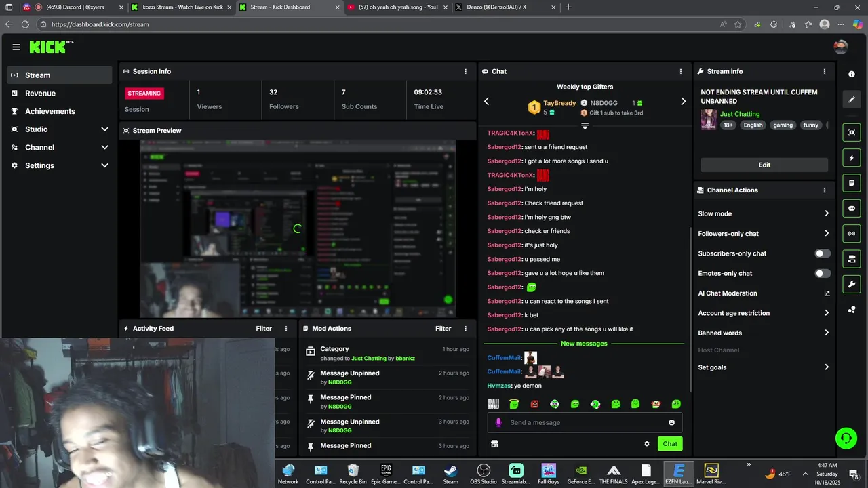Click the pencil edit icon in right toolbar
This screenshot has width=868, height=488.
coord(852,100)
